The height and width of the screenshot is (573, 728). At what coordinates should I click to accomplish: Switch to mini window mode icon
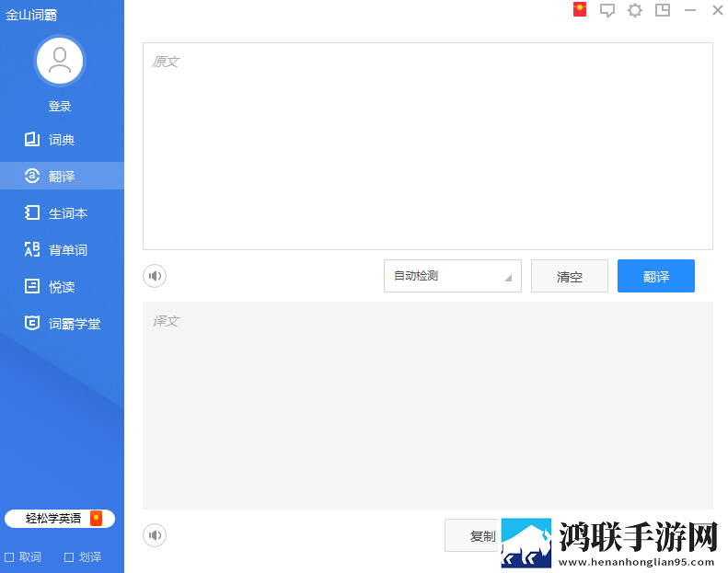tap(663, 10)
